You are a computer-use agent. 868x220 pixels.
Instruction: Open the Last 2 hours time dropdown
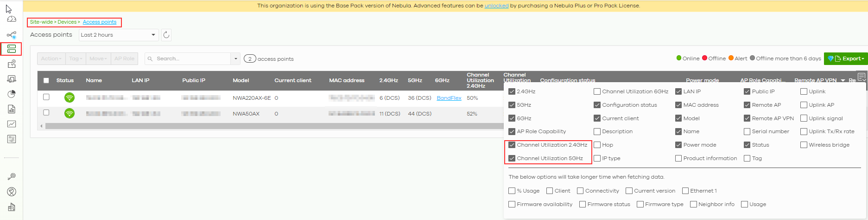pos(118,35)
